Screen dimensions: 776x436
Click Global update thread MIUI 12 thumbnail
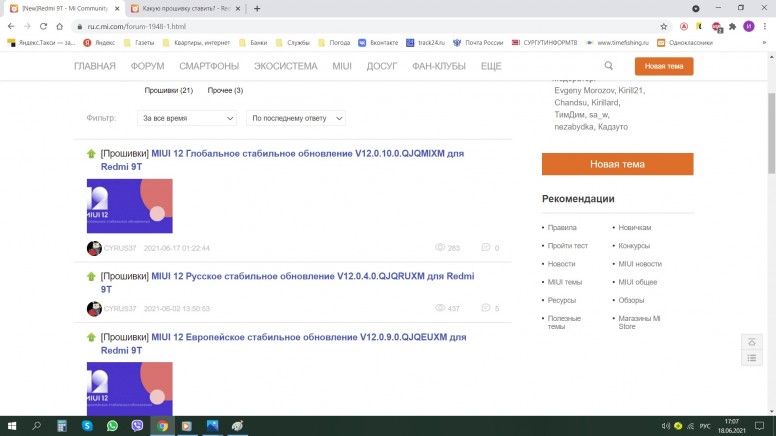pyautogui.click(x=130, y=206)
